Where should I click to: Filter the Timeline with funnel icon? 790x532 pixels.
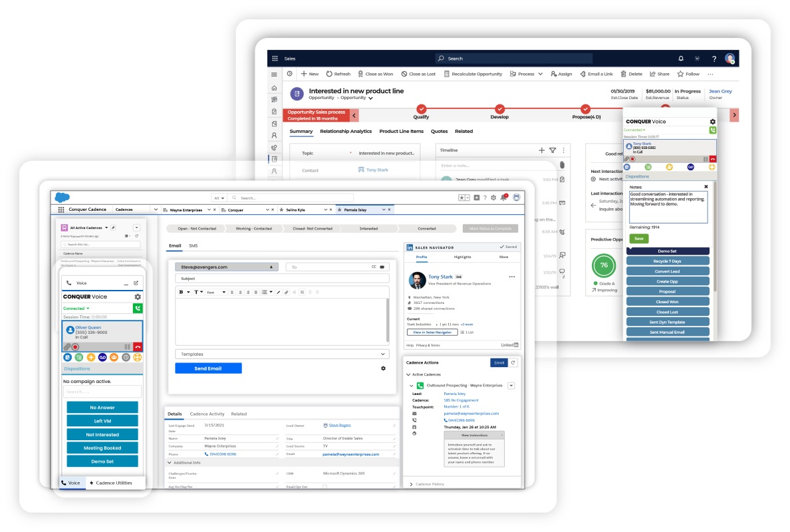pyautogui.click(x=553, y=150)
